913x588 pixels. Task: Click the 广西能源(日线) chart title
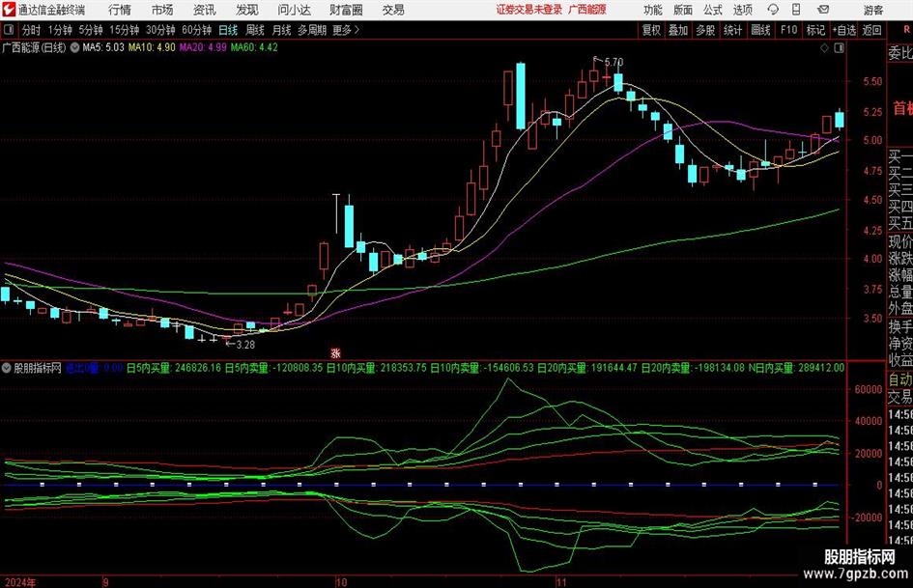(34, 47)
